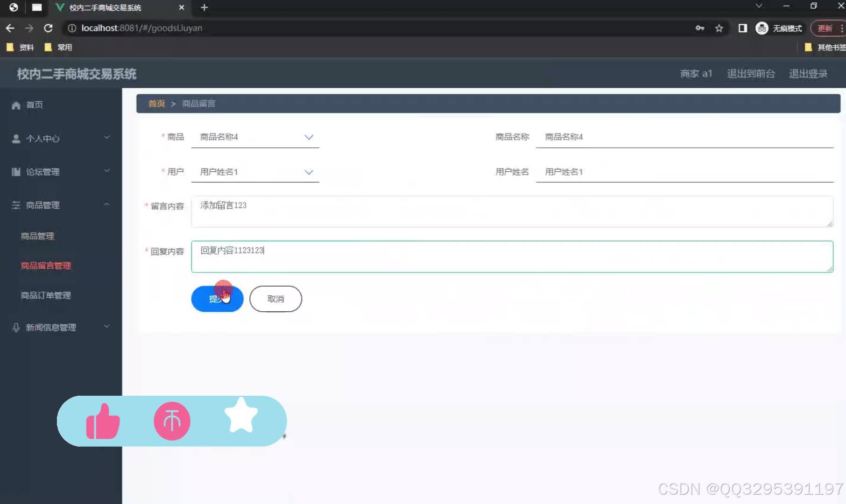The width and height of the screenshot is (846, 504).
Task: Open a new browser tab with plus
Action: pyautogui.click(x=204, y=7)
